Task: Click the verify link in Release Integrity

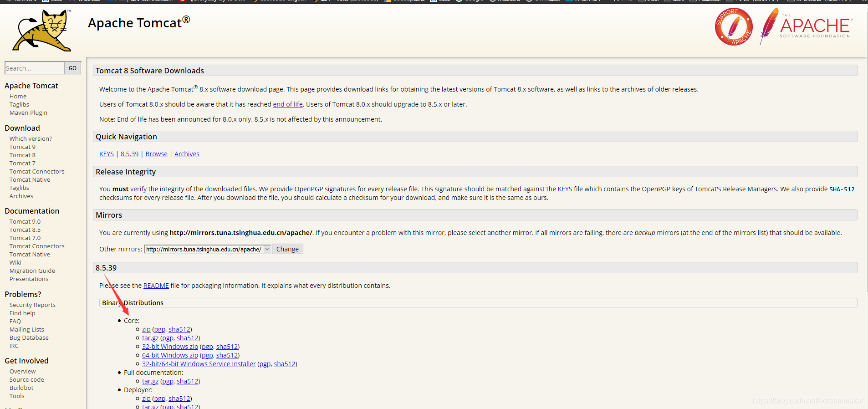Action: point(138,189)
